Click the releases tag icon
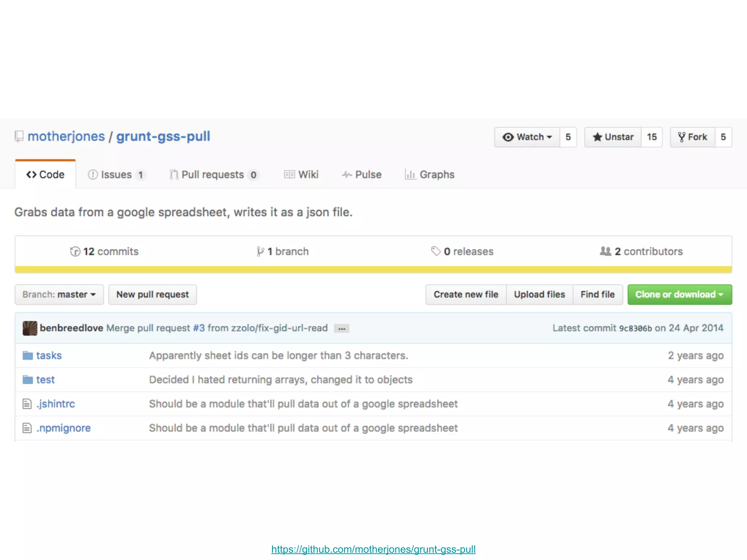Image resolution: width=747 pixels, height=560 pixels. coord(436,251)
